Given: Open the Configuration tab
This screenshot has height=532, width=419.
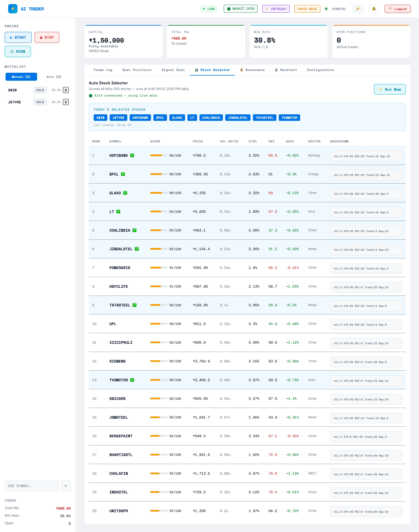Looking at the screenshot, I should pos(320,70).
